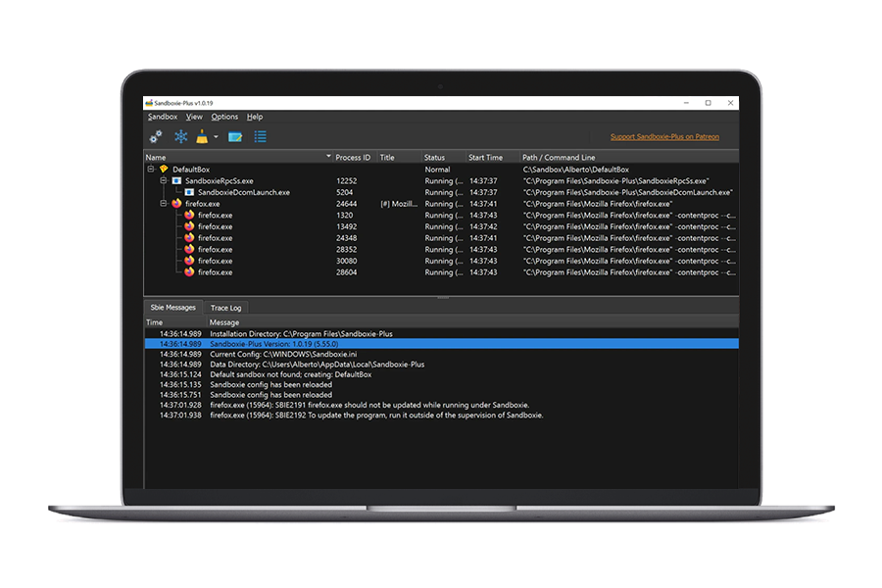Maximize the Sandboxie-Plus window
This screenshot has height=588, width=882.
coord(709,103)
